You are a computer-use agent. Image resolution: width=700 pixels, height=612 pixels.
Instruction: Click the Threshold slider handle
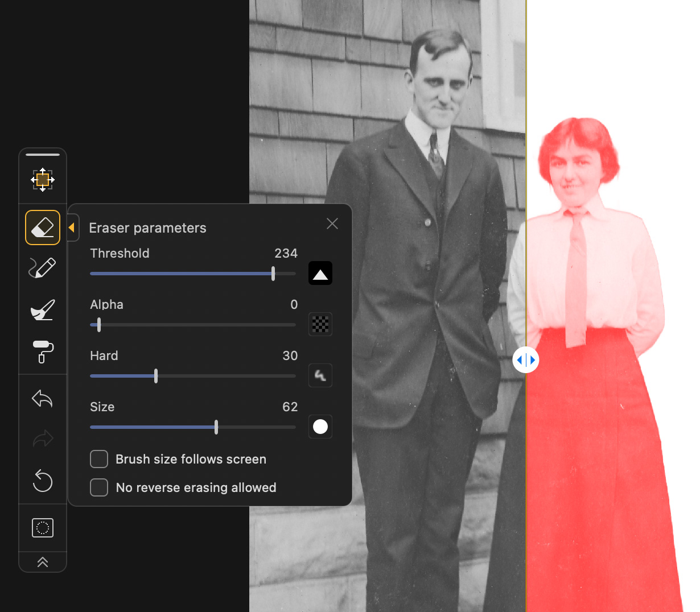[x=273, y=274]
